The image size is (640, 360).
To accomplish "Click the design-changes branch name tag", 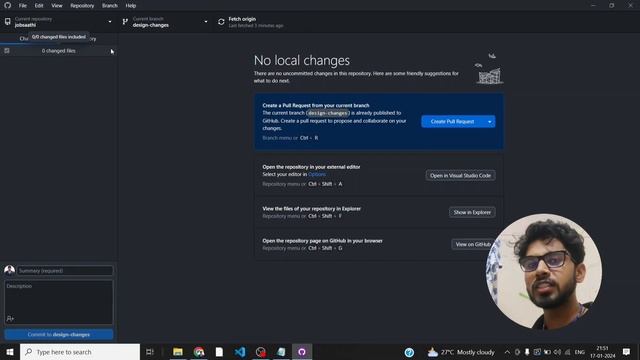I will 328,113.
